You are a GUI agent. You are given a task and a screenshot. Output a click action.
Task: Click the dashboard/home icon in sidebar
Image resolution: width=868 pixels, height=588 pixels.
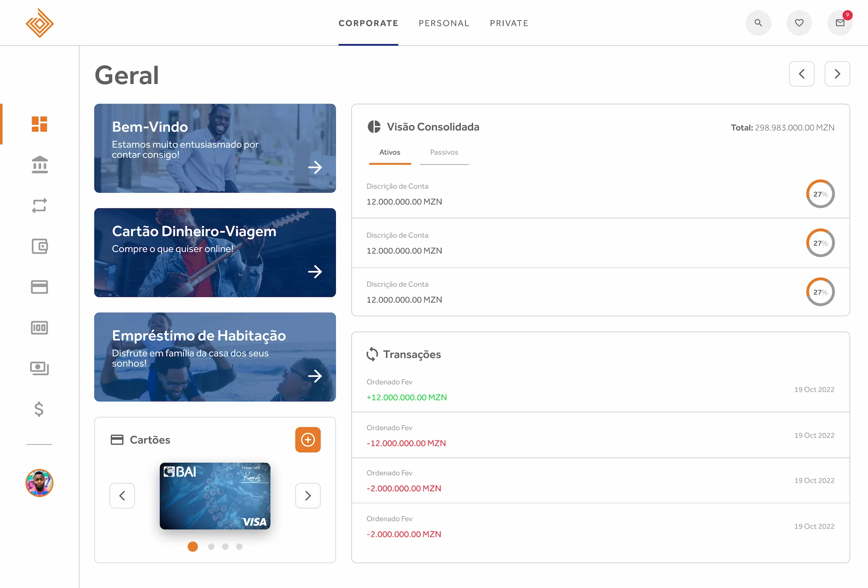pyautogui.click(x=40, y=123)
